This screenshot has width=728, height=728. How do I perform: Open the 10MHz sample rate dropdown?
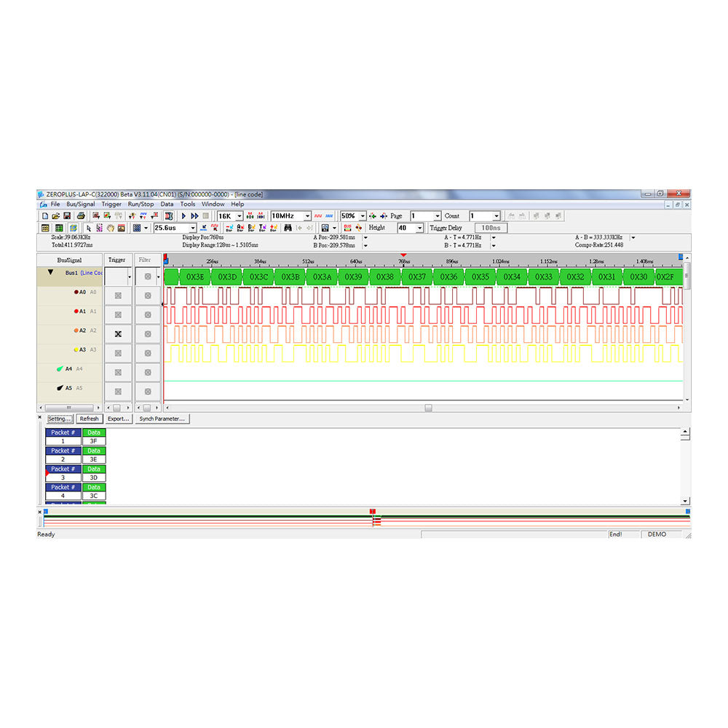[x=307, y=216]
